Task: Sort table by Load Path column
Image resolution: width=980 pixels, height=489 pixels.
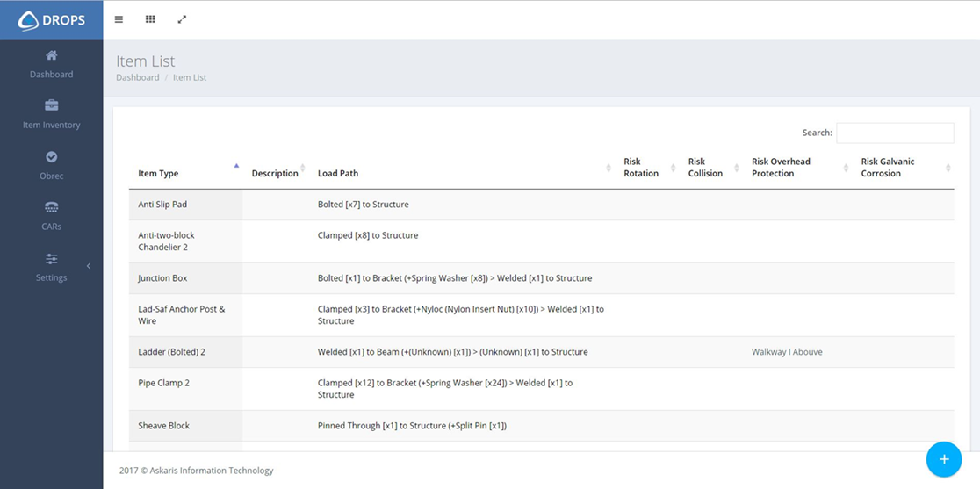Action: (338, 173)
